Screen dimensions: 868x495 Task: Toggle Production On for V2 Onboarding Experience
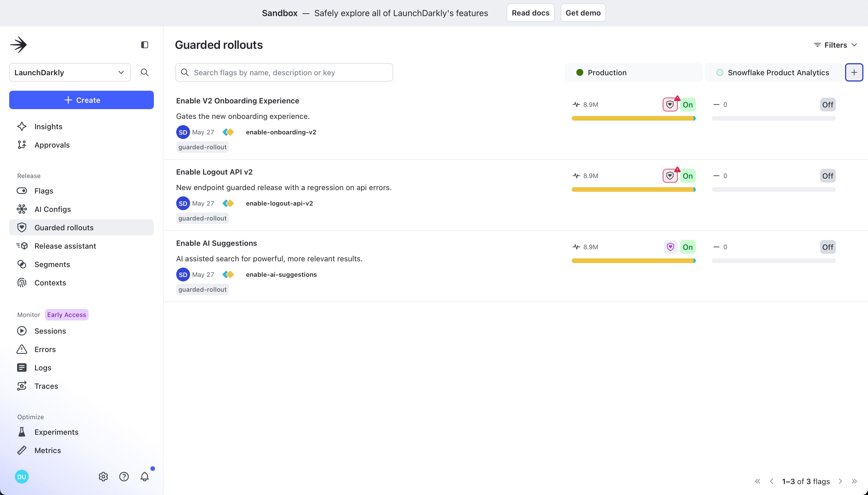click(x=688, y=105)
